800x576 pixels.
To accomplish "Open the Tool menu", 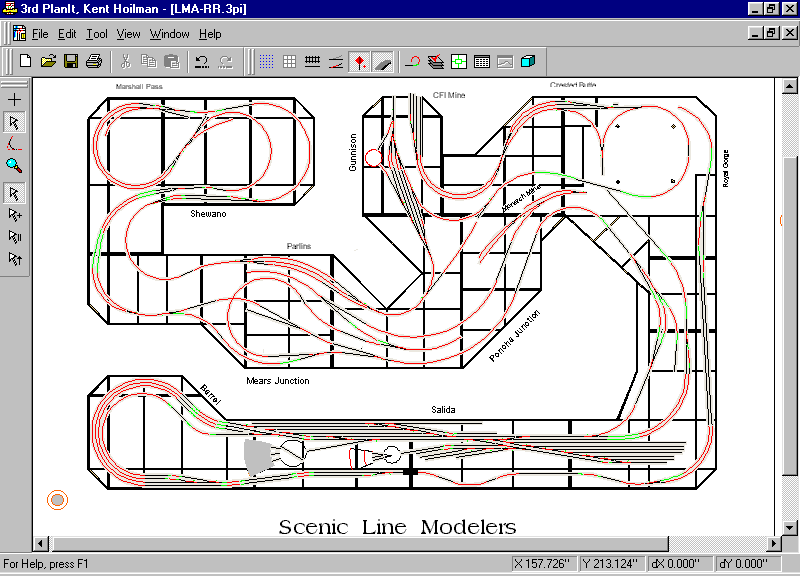I will pos(97,34).
